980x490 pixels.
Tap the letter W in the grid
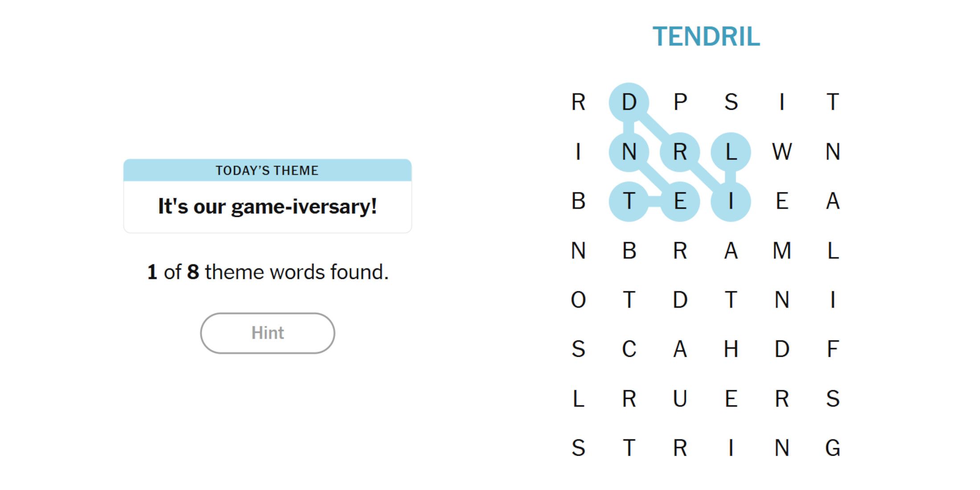[x=782, y=152]
